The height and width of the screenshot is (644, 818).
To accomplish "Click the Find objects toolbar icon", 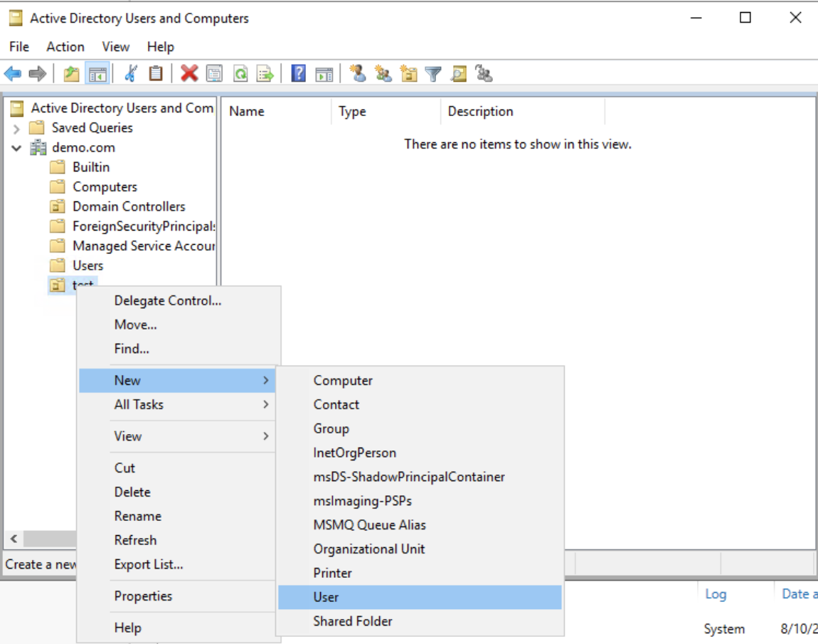I will point(459,73).
